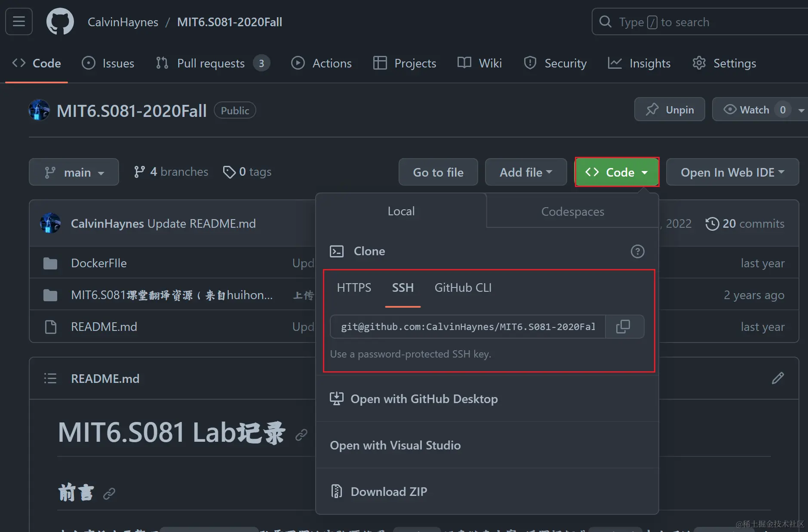Click the anchor link icon after 前言

click(109, 493)
